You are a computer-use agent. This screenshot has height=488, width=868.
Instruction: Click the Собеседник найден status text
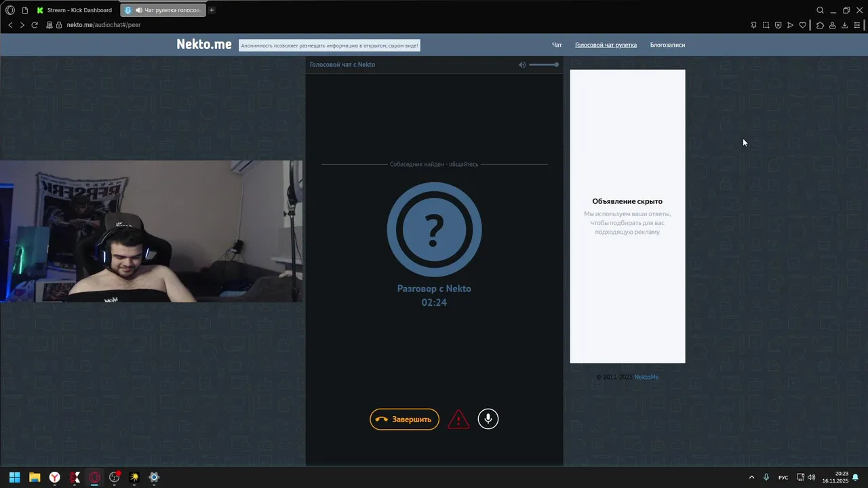click(434, 164)
